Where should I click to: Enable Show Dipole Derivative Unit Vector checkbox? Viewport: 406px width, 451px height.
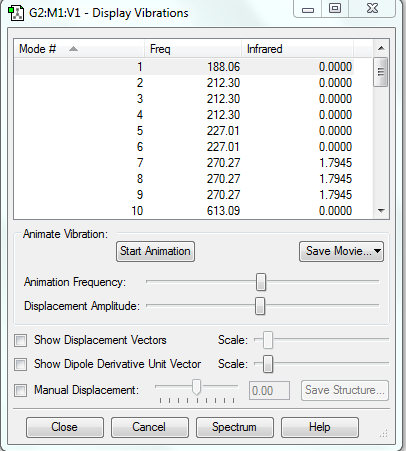tap(21, 364)
